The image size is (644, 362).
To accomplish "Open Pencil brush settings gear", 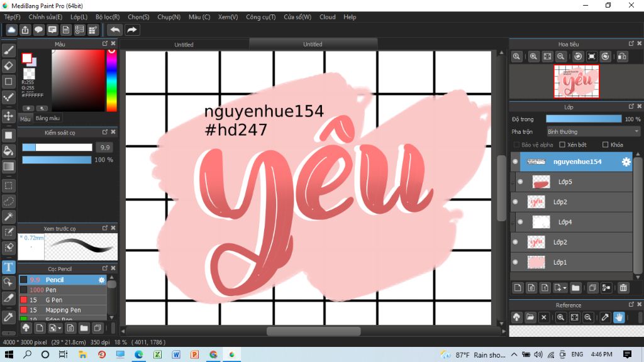I will click(x=101, y=280).
